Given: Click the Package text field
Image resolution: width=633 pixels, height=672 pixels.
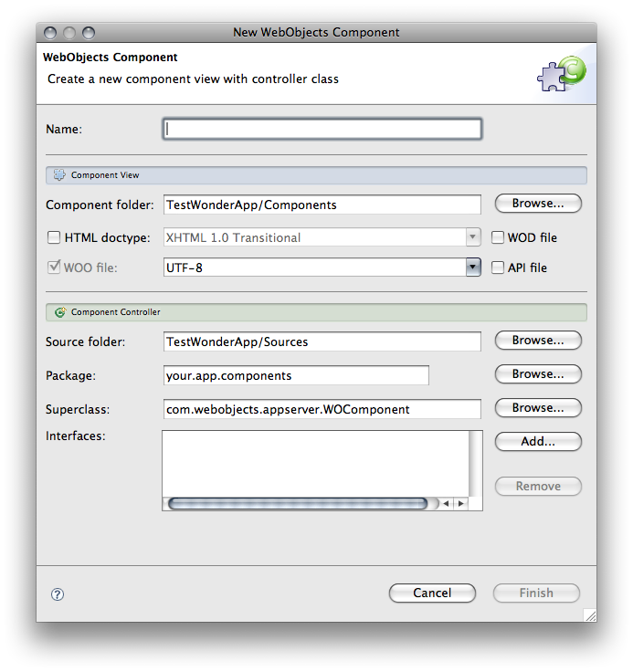Looking at the screenshot, I should click(296, 375).
